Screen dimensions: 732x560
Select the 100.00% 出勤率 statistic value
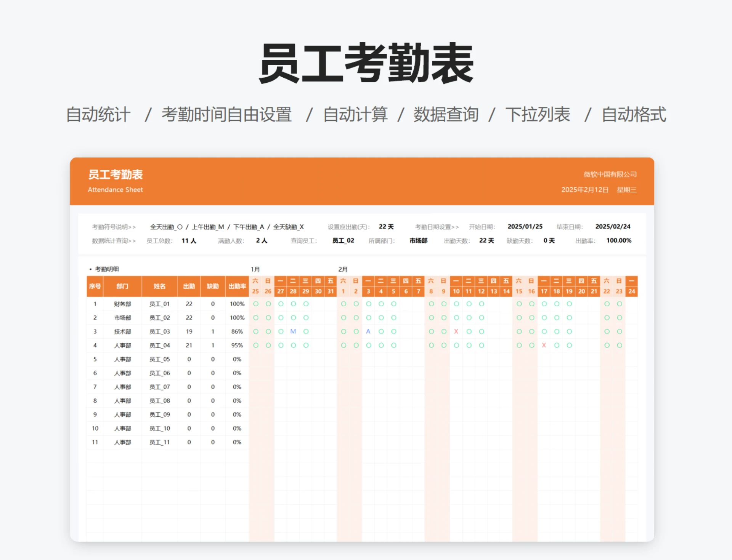[x=618, y=240]
